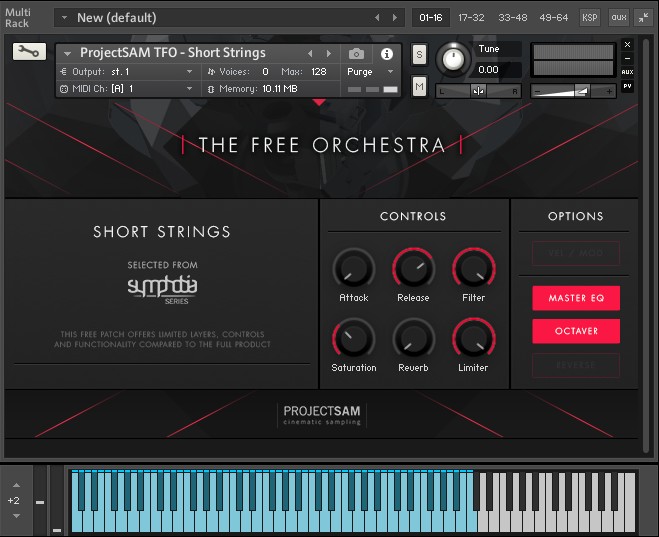This screenshot has height=537, width=659.
Task: Select next instrument with right arrow
Action: pos(329,54)
